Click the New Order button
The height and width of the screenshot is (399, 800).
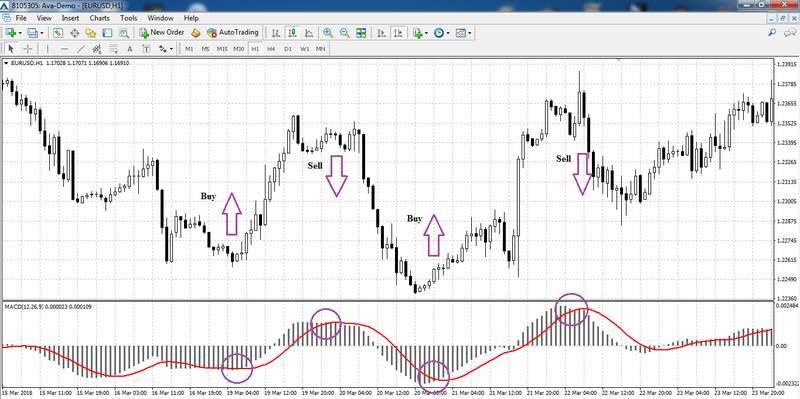[x=162, y=32]
